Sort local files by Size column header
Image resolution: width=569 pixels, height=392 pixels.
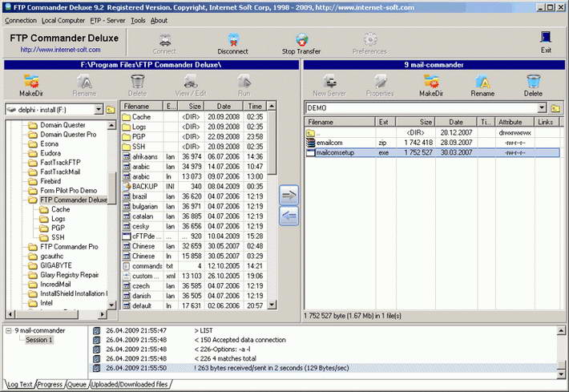tap(192, 107)
